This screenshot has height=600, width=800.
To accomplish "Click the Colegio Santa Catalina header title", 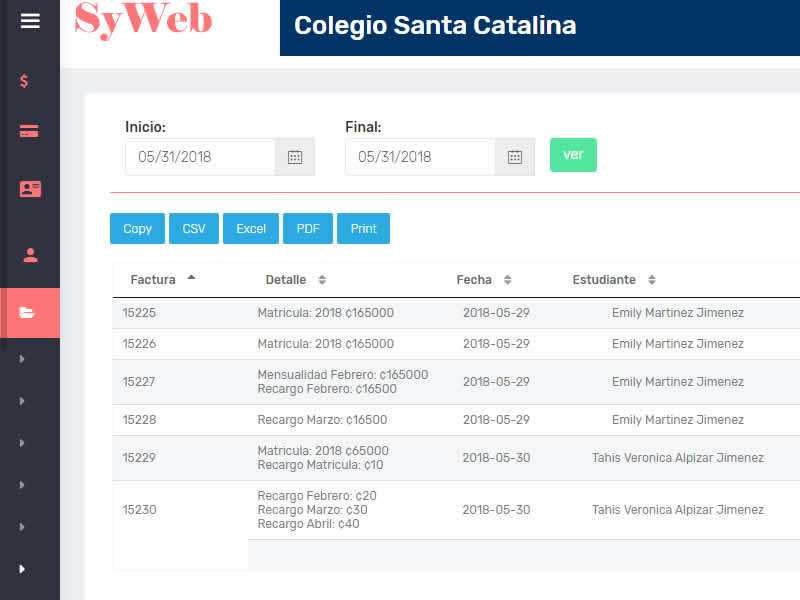I will tap(435, 26).
